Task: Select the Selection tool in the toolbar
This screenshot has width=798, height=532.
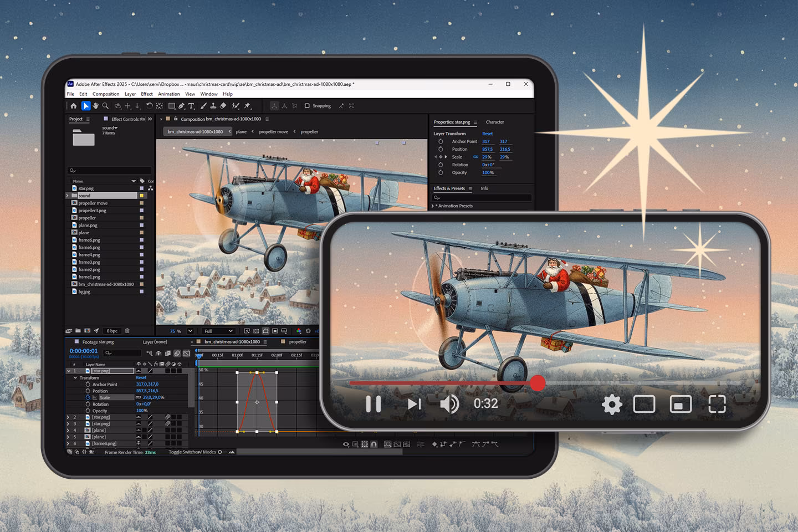Action: pyautogui.click(x=86, y=106)
